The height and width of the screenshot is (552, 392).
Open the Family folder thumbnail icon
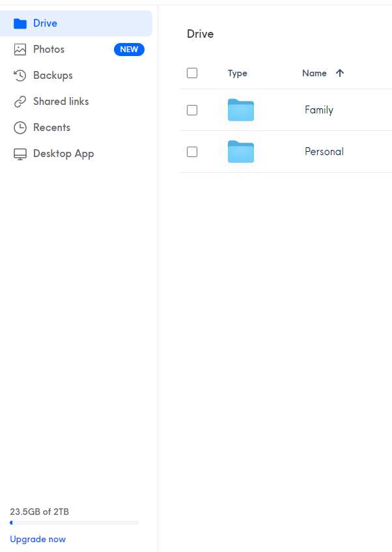click(240, 110)
